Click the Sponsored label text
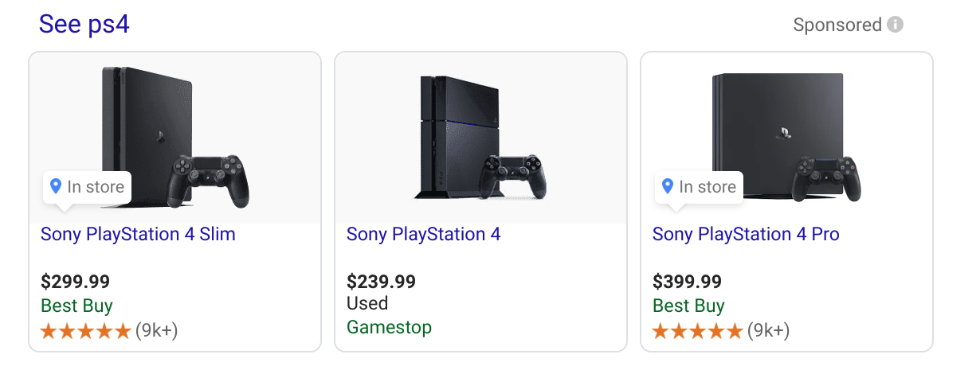Screen dimensions: 980x370 click(x=837, y=25)
